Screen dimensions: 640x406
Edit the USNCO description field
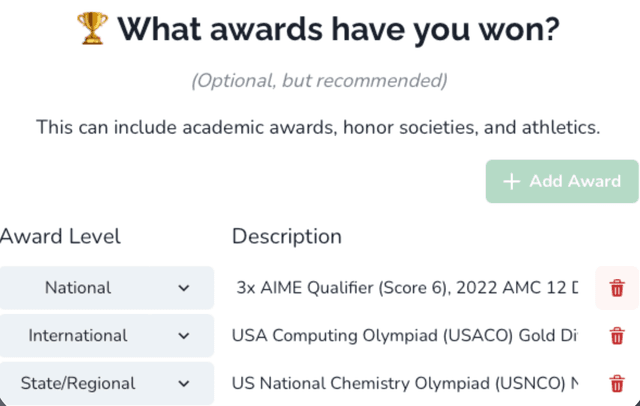(404, 384)
